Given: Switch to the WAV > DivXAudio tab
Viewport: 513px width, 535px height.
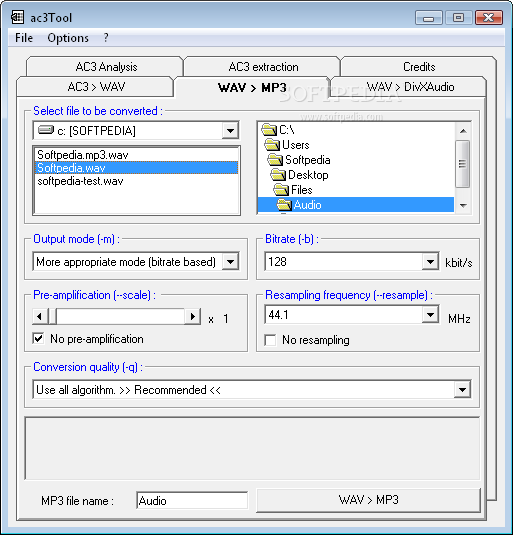Looking at the screenshot, I should click(x=408, y=87).
